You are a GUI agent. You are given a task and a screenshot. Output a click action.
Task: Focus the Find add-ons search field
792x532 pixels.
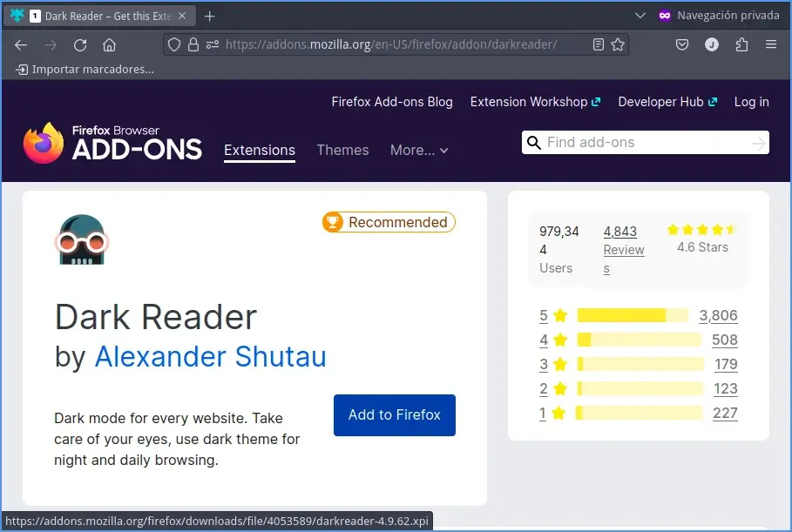pos(646,142)
